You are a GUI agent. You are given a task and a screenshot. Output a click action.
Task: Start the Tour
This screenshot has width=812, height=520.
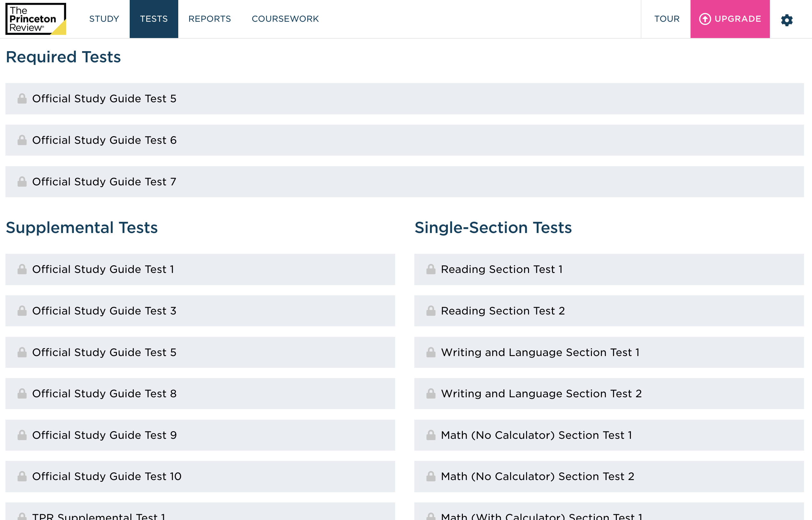667,19
